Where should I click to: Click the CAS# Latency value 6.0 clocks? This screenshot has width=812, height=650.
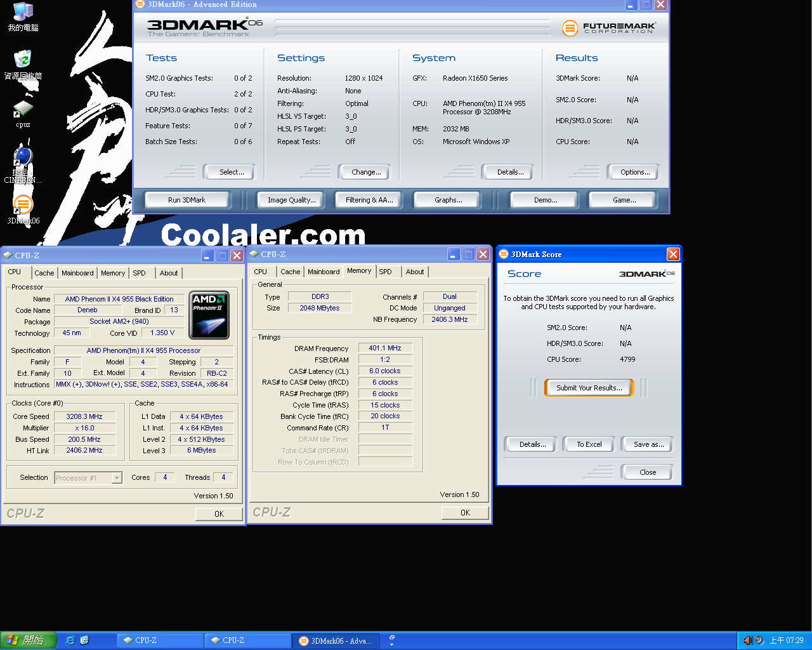[385, 371]
